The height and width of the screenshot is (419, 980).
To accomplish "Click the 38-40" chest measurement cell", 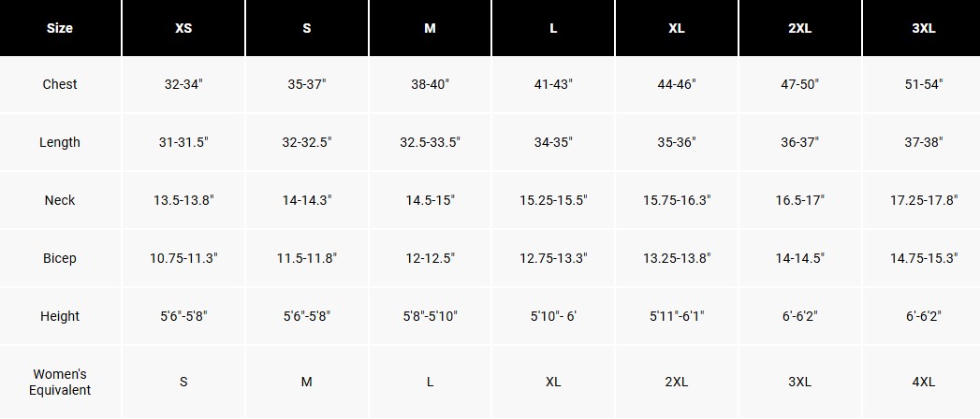I will point(430,84).
